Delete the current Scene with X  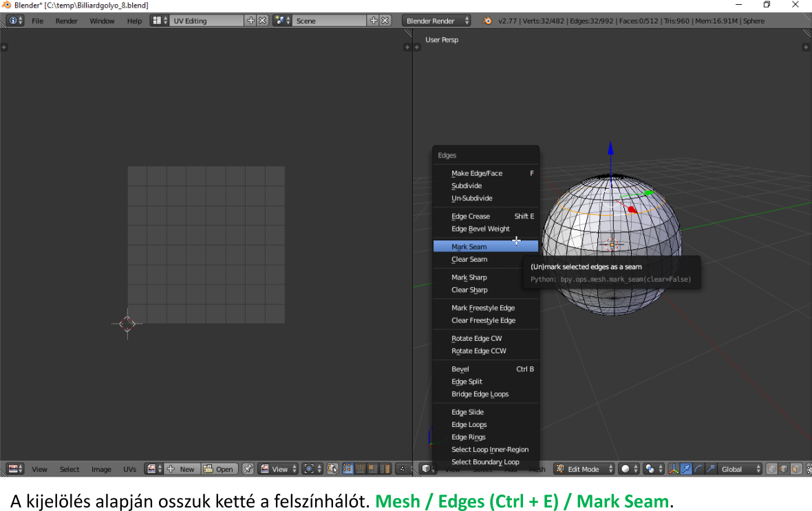[385, 21]
